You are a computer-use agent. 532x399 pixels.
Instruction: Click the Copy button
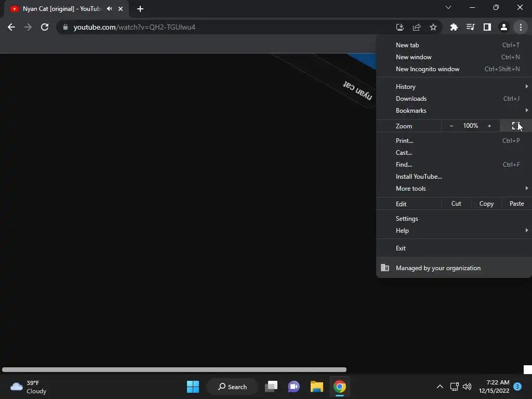pos(486,204)
